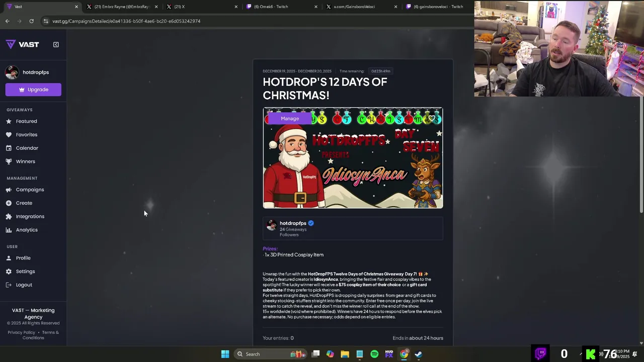Go back with browser back arrow
The width and height of the screenshot is (644, 362).
tap(7, 21)
